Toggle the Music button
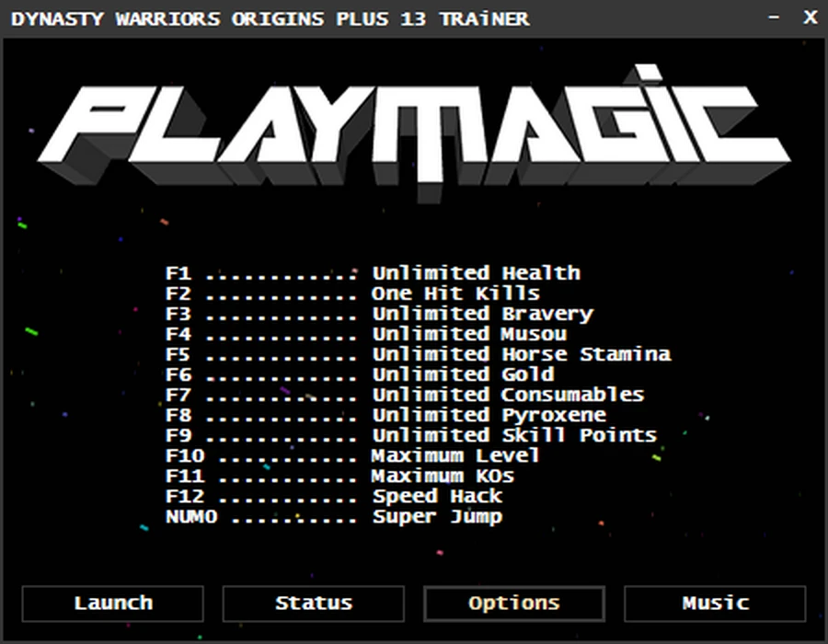The image size is (828, 644). (x=715, y=604)
